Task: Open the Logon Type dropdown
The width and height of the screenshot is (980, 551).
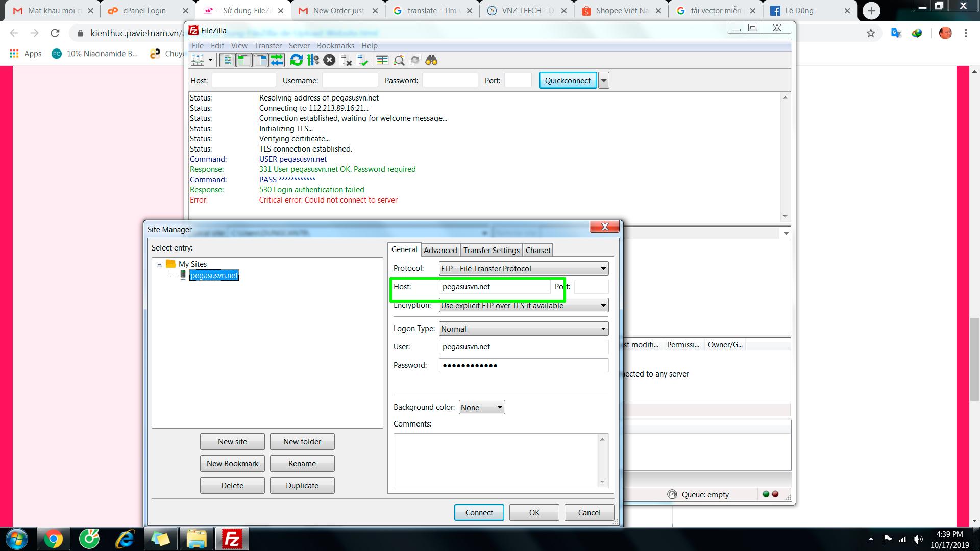Action: coord(524,329)
